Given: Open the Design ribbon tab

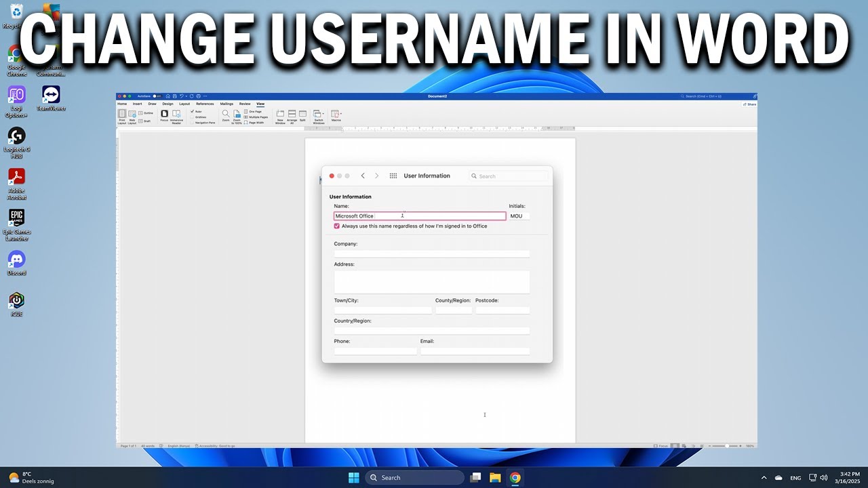Looking at the screenshot, I should point(167,104).
